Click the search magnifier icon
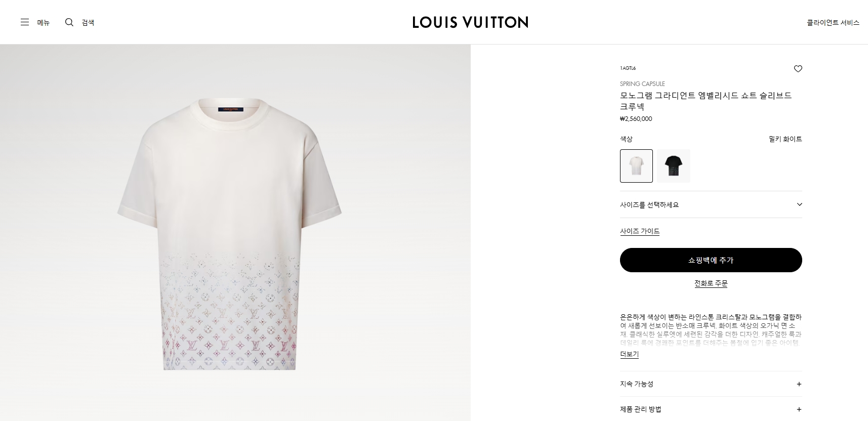The image size is (868, 421). point(69,22)
